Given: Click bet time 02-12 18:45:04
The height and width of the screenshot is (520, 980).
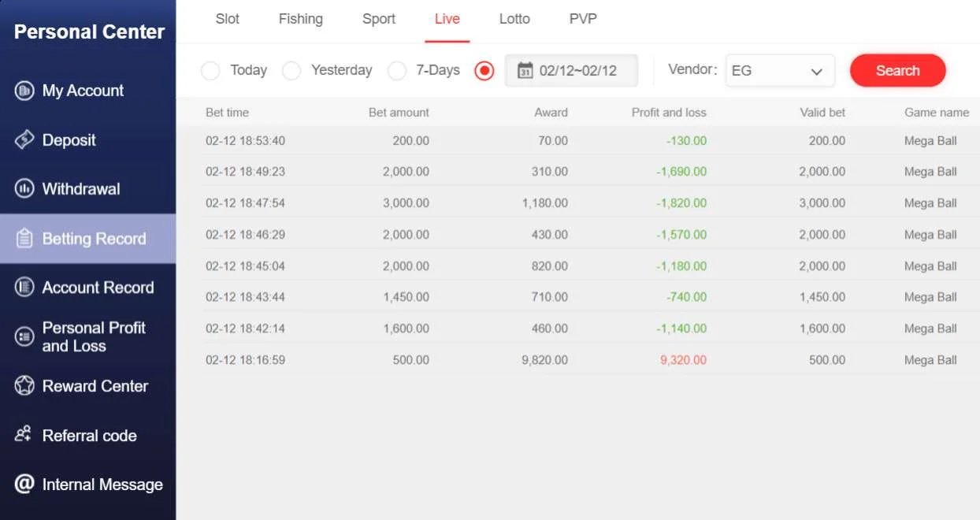Looking at the screenshot, I should 245,266.
